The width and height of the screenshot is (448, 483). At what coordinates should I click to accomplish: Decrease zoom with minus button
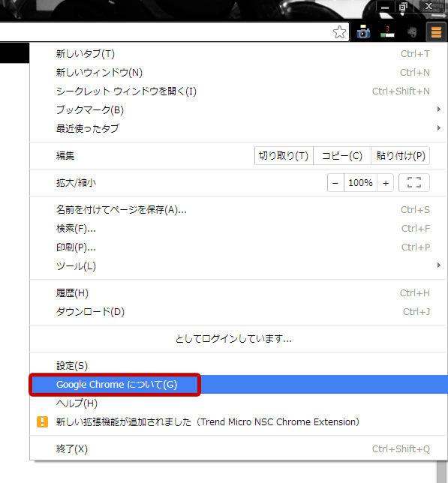click(x=335, y=183)
